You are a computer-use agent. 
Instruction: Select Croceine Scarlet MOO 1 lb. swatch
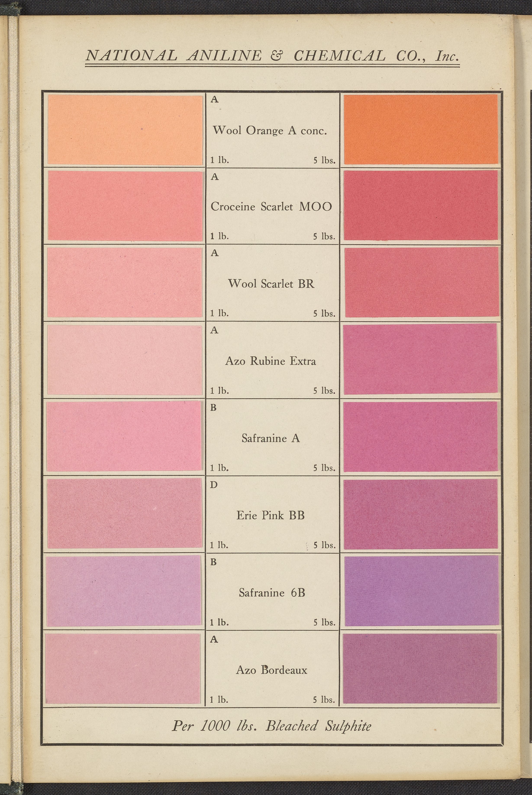coord(125,206)
